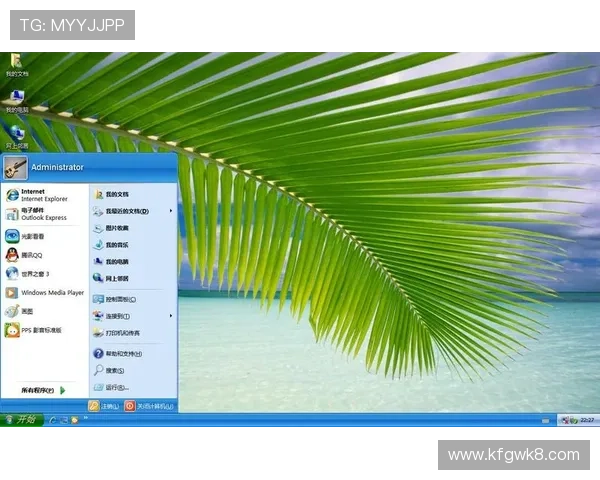Click the 注销 (Log Off) button

click(x=104, y=406)
